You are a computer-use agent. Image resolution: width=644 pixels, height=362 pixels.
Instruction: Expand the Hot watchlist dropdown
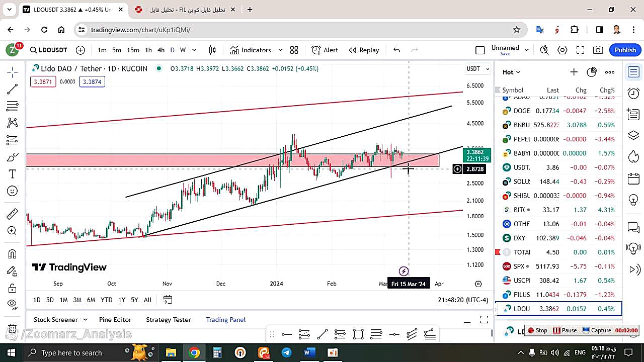click(x=511, y=72)
